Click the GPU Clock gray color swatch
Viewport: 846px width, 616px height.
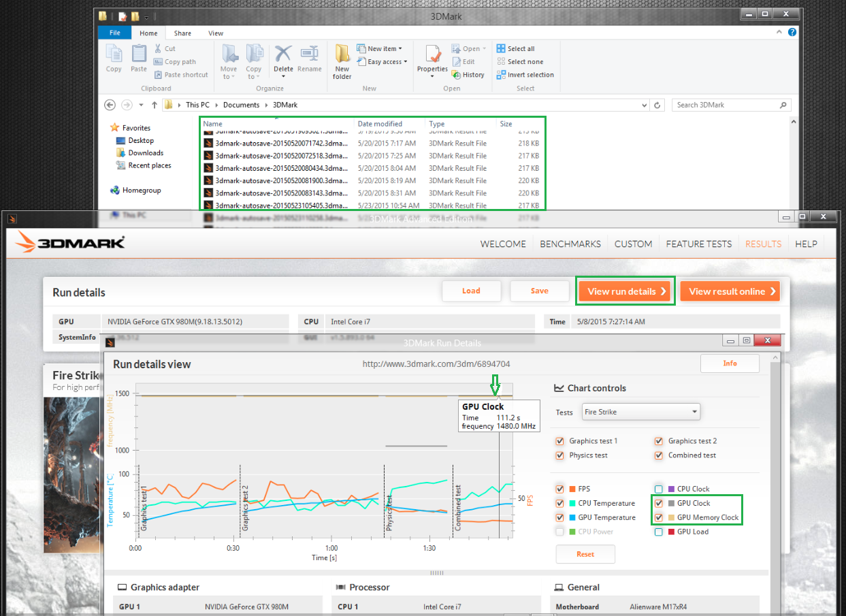point(670,503)
